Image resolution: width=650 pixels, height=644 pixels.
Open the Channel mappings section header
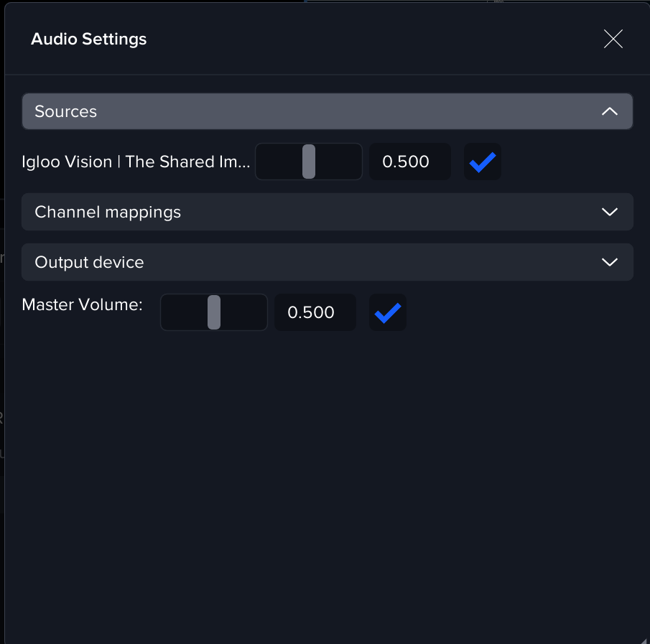coord(327,212)
